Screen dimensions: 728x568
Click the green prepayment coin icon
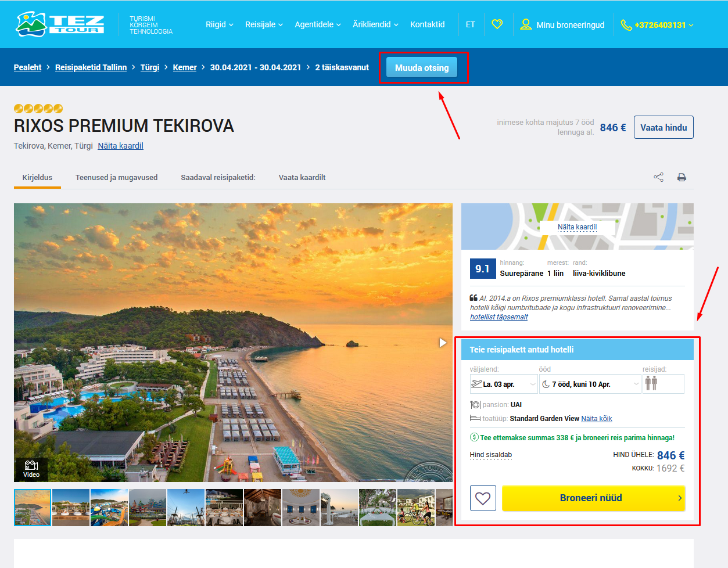point(474,437)
